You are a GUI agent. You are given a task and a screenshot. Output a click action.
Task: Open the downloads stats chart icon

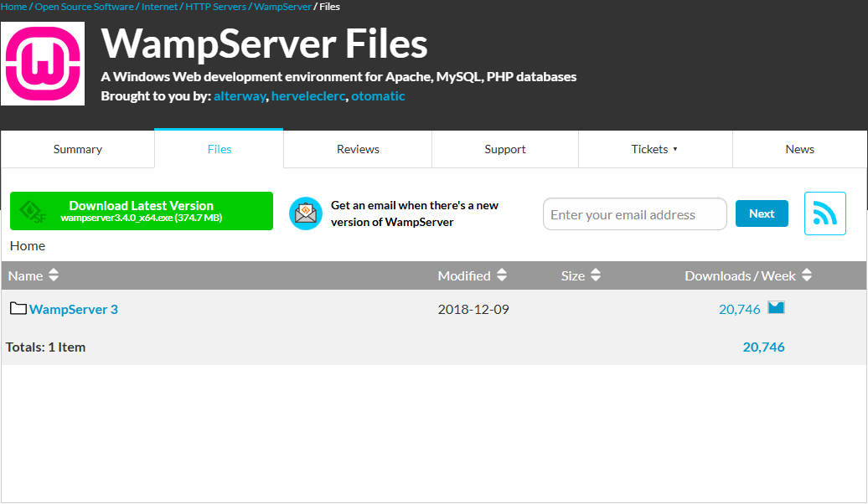click(776, 307)
